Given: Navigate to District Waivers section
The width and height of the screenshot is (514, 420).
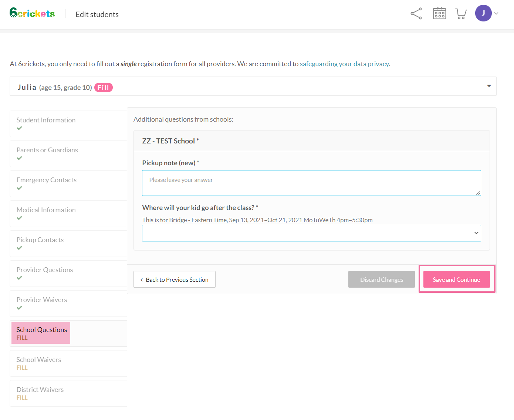Looking at the screenshot, I should (x=40, y=390).
